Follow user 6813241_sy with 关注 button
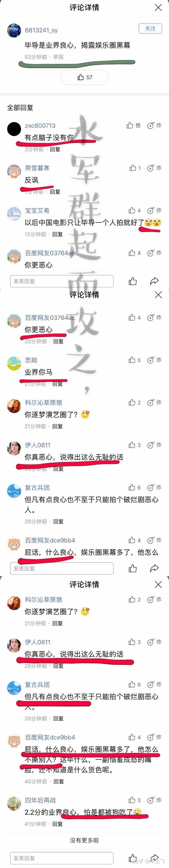Viewport: 169px width, 868px height. coord(150,29)
